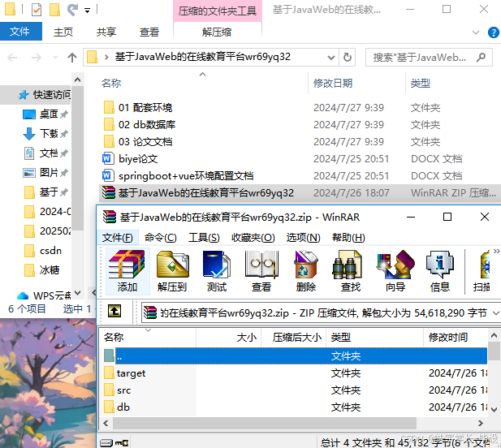Open WPS云盘 in the navigation pane
501x448 pixels.
tap(45, 295)
